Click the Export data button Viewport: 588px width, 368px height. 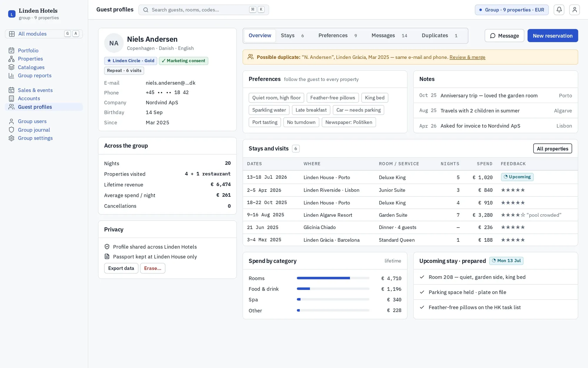click(121, 268)
